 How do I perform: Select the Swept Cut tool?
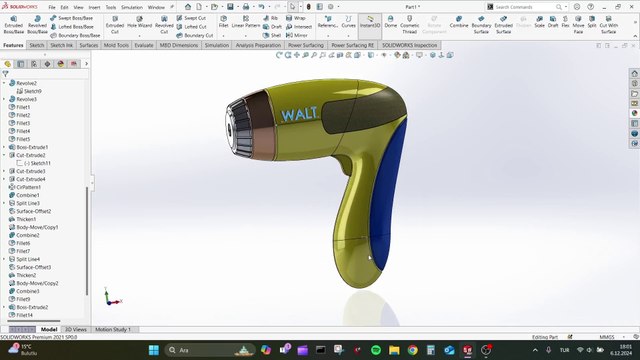[x=191, y=18]
